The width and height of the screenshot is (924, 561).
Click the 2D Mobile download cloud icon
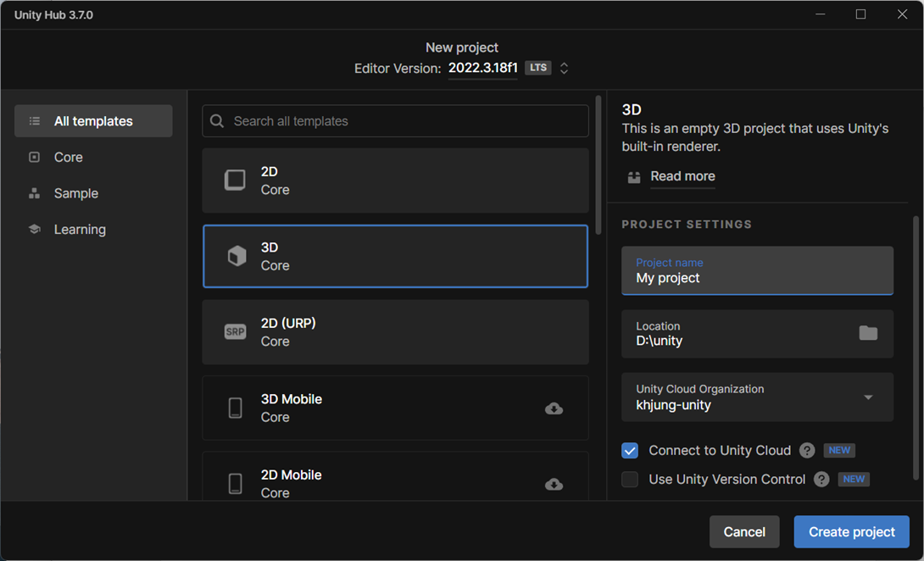click(x=554, y=484)
